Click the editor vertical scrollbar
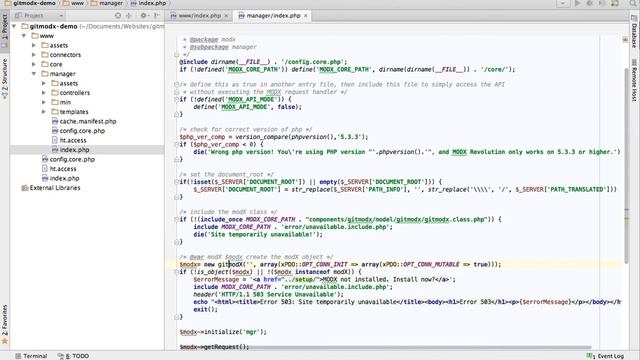This screenshot has width=640, height=360. (626, 165)
